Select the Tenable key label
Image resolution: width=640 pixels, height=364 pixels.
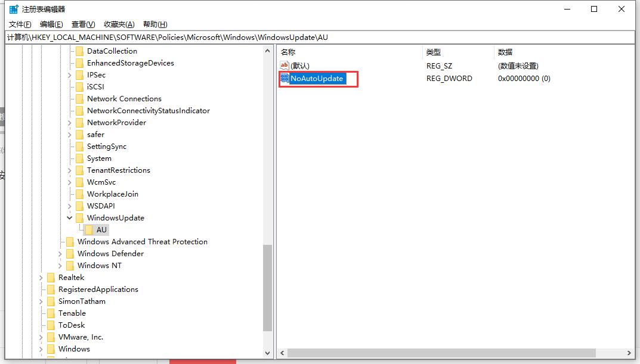pyautogui.click(x=72, y=313)
